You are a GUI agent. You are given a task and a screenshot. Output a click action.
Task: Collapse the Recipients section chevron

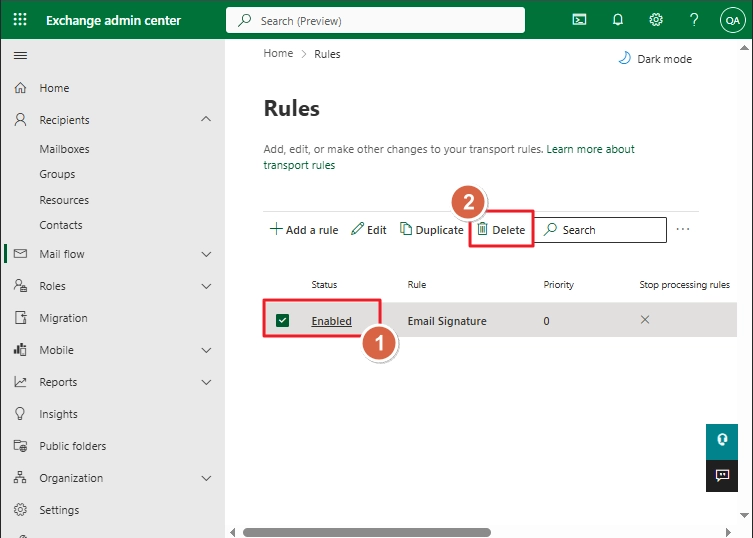pyautogui.click(x=206, y=119)
